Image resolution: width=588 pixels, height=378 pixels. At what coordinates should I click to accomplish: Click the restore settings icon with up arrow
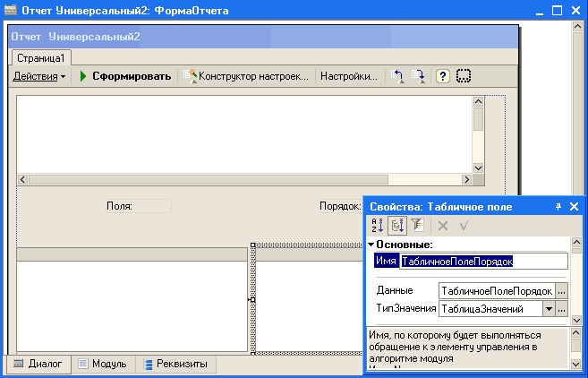[x=397, y=76]
